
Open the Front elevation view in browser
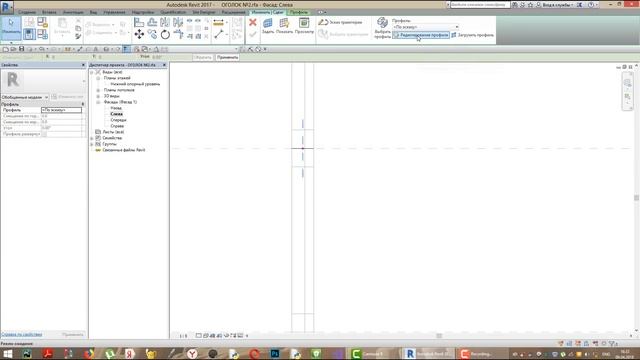118,120
